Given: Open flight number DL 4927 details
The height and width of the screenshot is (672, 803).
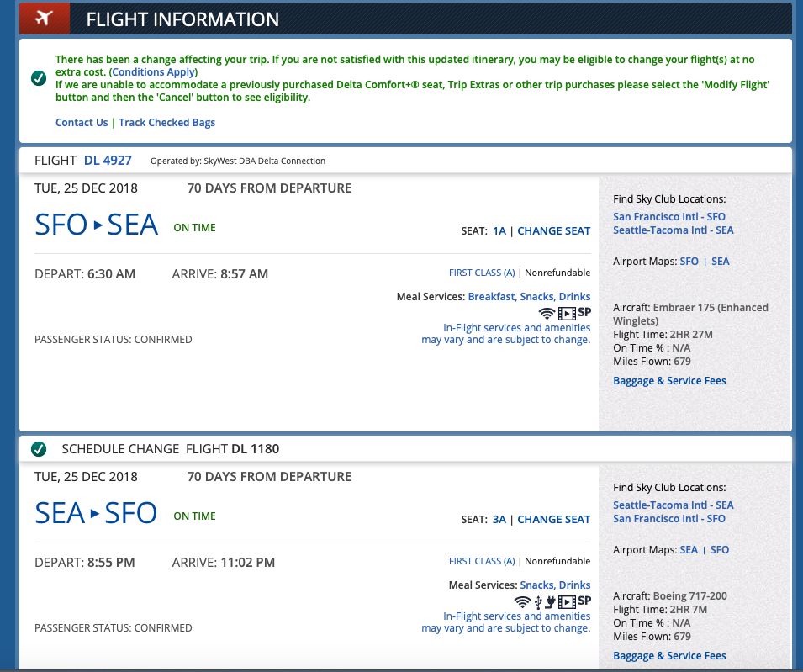Looking at the screenshot, I should click(108, 161).
